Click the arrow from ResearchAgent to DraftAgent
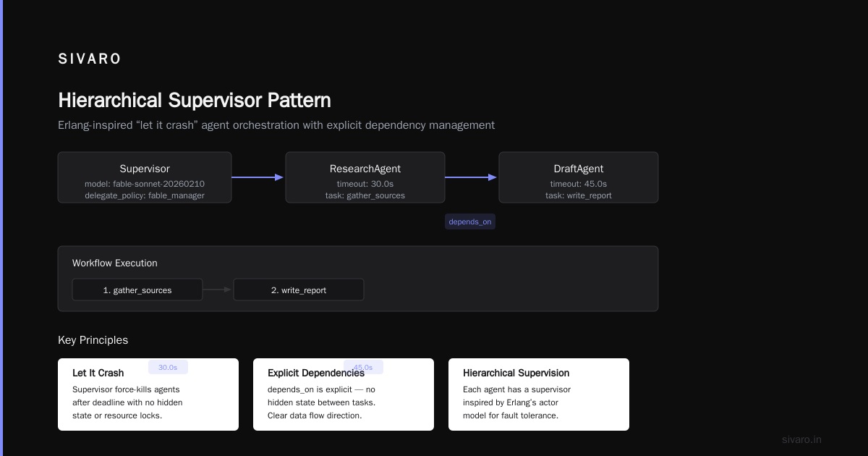Image resolution: width=868 pixels, height=456 pixels. coord(471,177)
